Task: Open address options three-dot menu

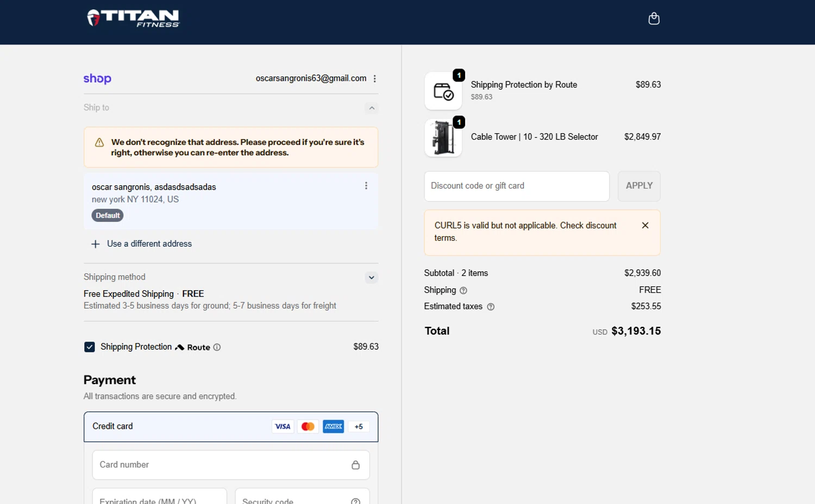Action: pos(366,186)
